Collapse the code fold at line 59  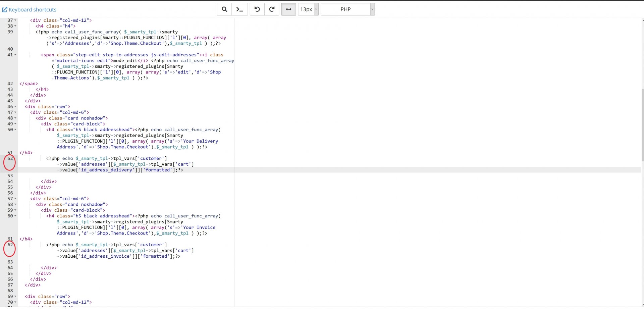click(15, 210)
